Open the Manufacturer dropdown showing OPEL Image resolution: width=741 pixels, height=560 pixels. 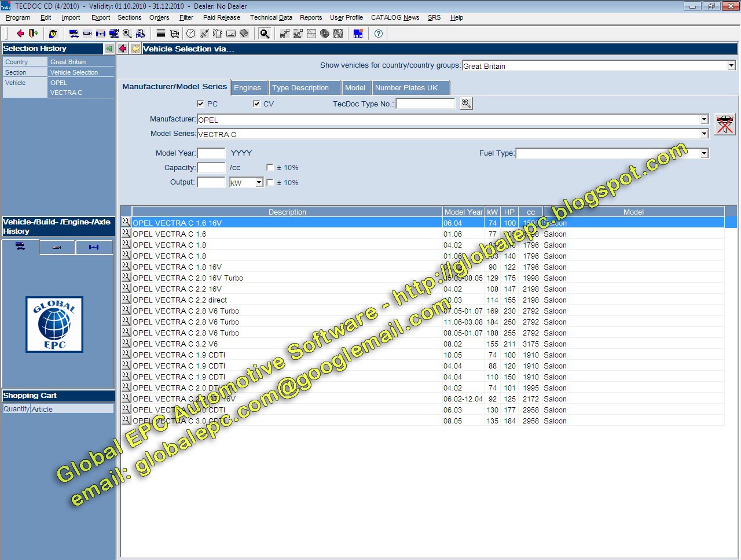click(705, 119)
